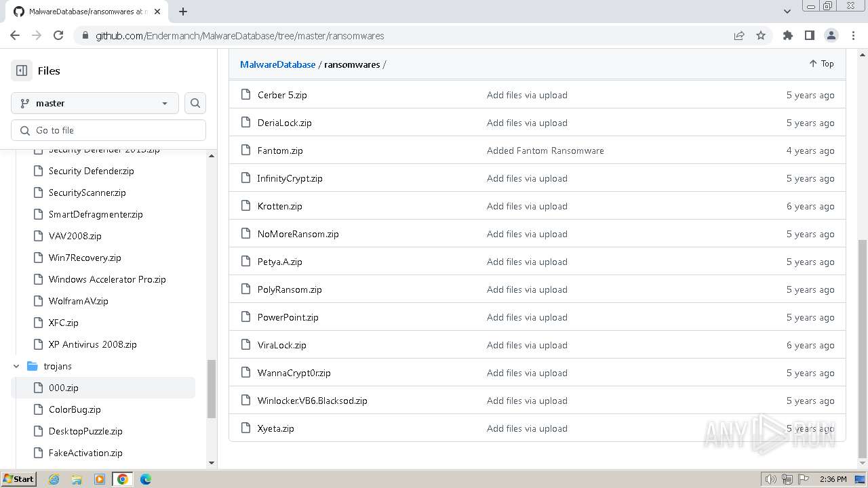868x488 pixels.
Task: Select XFC.zip in the file tree
Action: (64, 323)
